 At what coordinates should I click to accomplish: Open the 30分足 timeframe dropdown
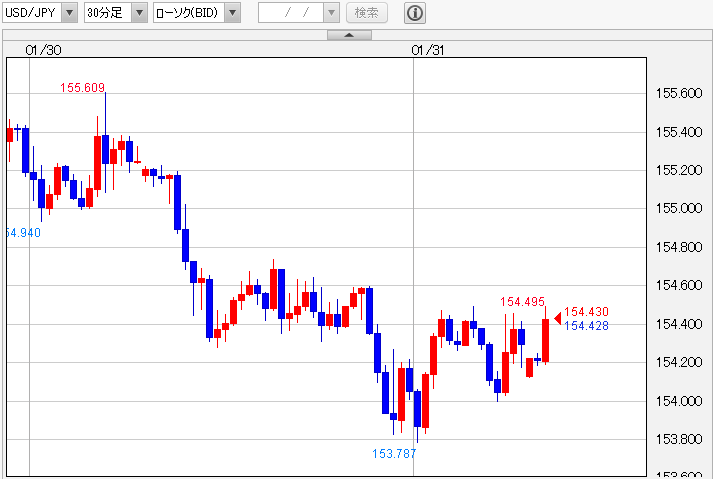pyautogui.click(x=116, y=13)
